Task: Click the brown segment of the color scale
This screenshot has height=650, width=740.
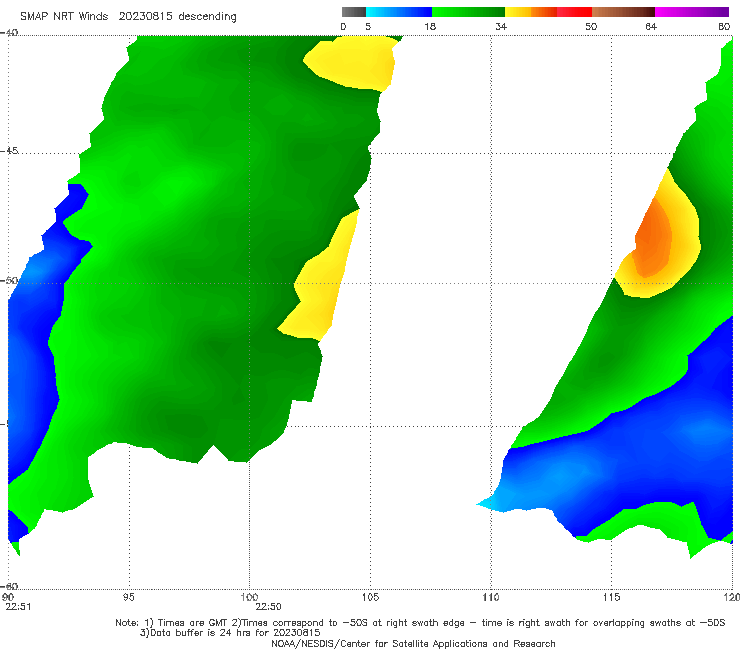Action: point(623,12)
